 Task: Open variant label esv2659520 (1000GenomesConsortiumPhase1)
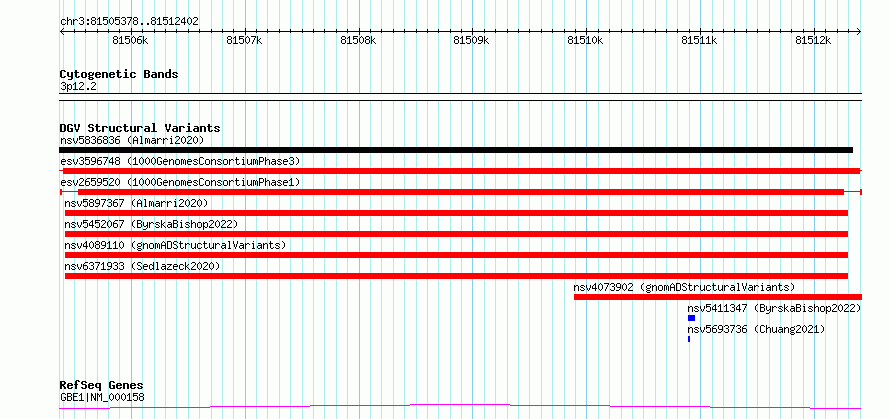click(x=180, y=182)
